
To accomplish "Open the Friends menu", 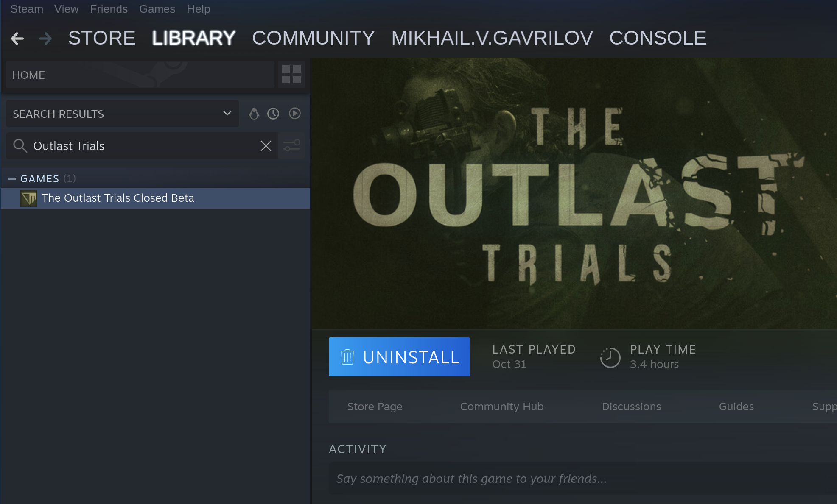I will pos(109,9).
